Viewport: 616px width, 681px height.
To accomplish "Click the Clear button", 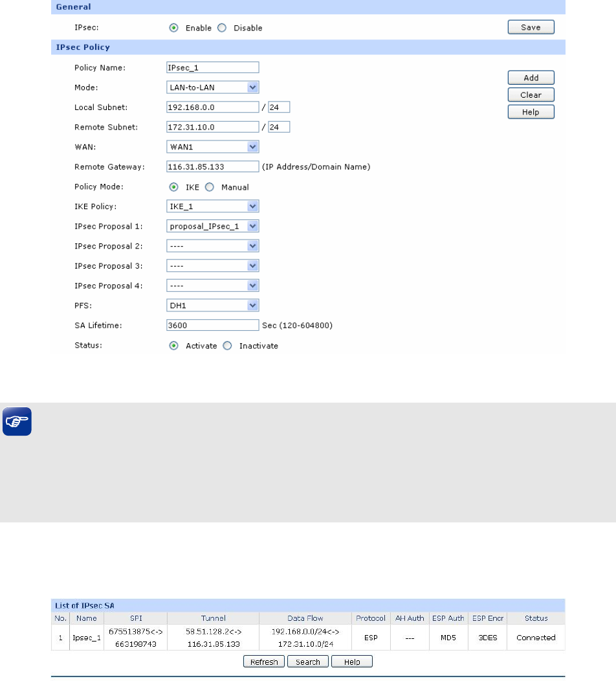I will pos(531,95).
